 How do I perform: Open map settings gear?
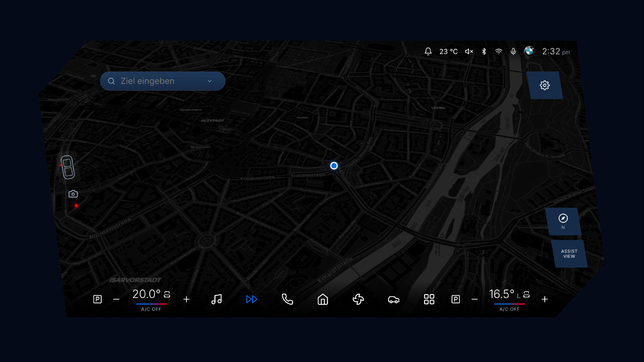[x=545, y=85]
